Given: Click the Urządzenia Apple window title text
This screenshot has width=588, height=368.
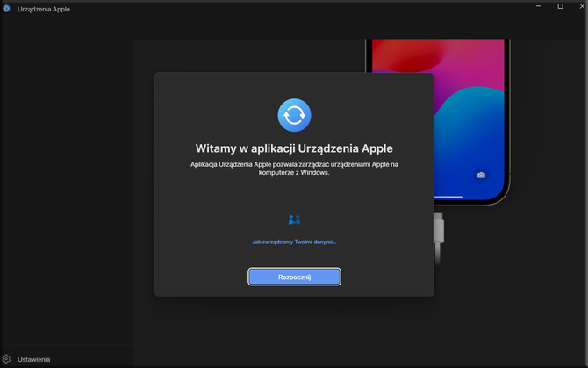Looking at the screenshot, I should click(44, 9).
